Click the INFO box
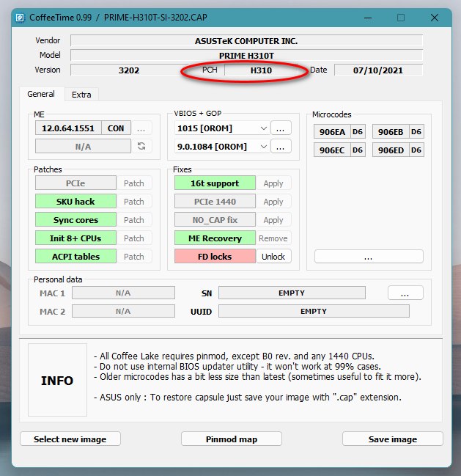 (57, 380)
